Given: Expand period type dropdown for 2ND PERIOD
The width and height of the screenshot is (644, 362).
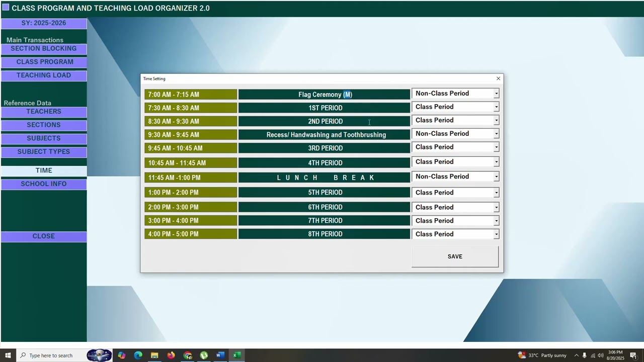Looking at the screenshot, I should pos(496,121).
